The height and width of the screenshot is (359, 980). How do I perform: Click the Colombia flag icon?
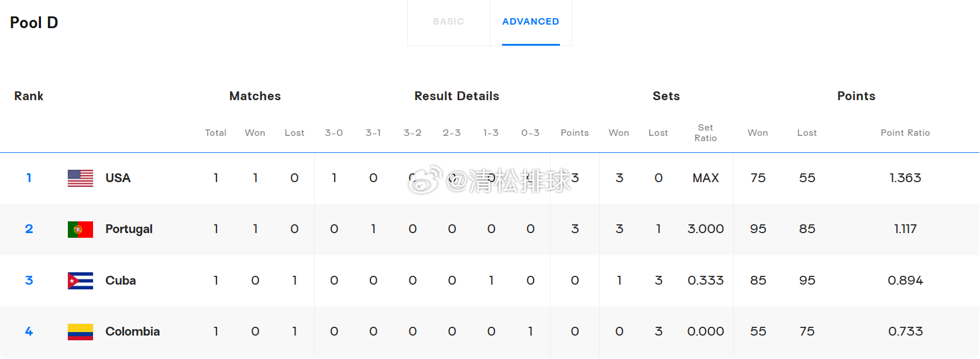pos(80,332)
